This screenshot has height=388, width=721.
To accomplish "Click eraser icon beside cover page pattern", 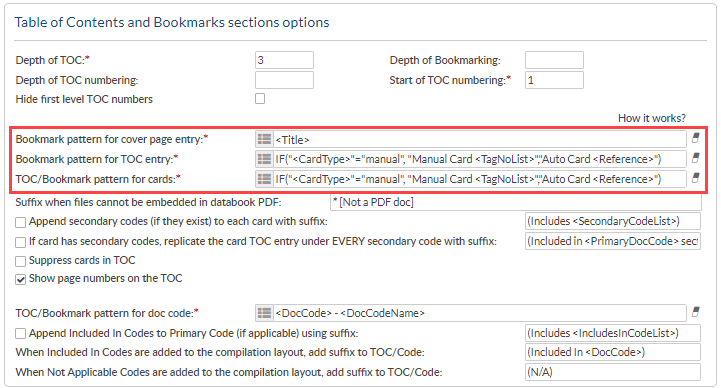I will point(696,138).
